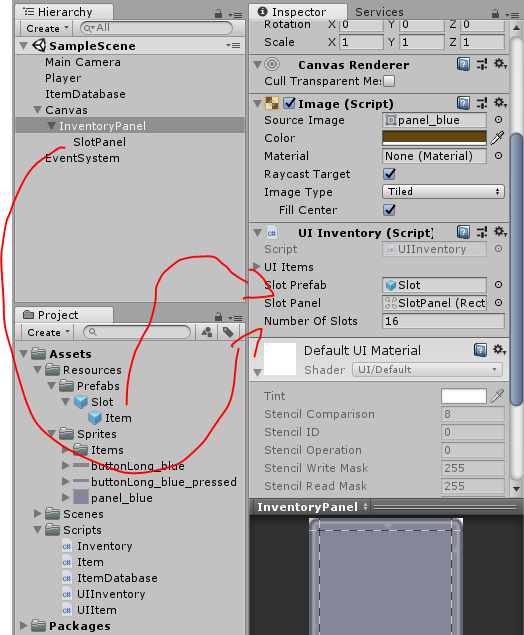This screenshot has height=635, width=524.
Task: Focus the Hierarchy search field
Action: pyautogui.click(x=156, y=28)
